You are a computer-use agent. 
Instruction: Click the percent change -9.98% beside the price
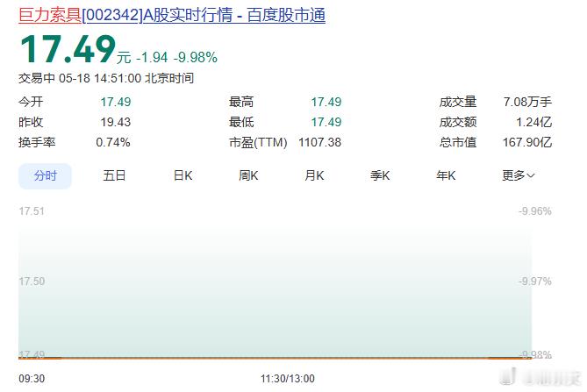coord(195,58)
